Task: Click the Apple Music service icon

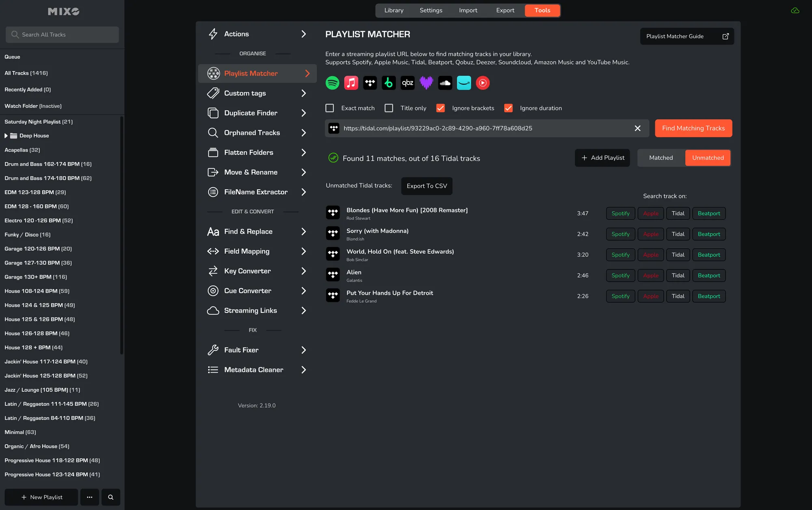Action: (x=351, y=83)
